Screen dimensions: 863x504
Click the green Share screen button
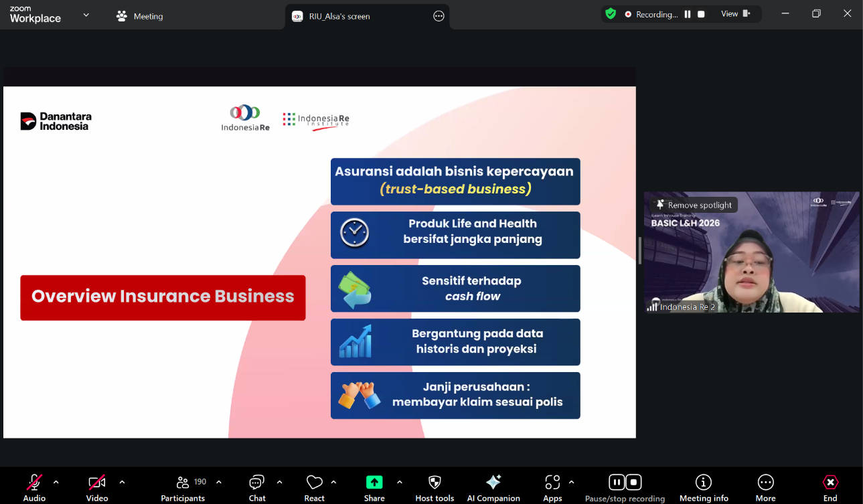coord(374,483)
